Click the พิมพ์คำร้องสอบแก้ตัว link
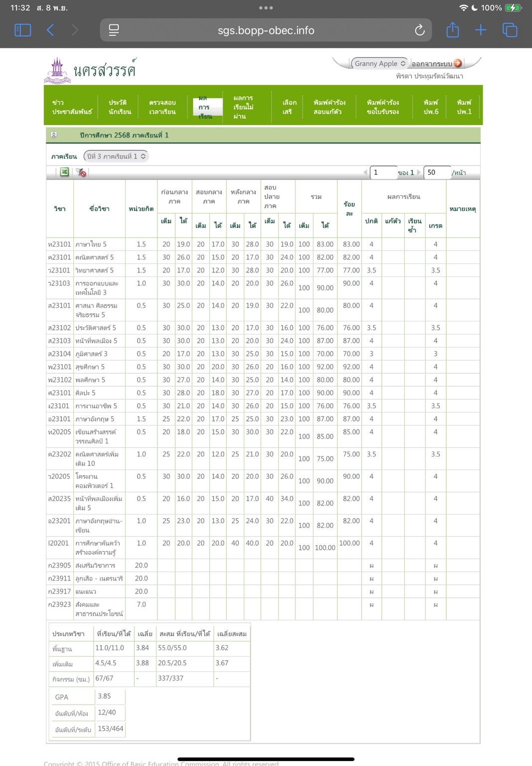The image size is (532, 766). [x=329, y=107]
